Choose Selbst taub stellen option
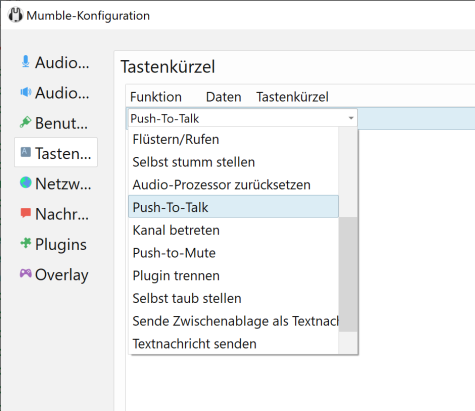The height and width of the screenshot is (411, 475). pyautogui.click(x=233, y=298)
